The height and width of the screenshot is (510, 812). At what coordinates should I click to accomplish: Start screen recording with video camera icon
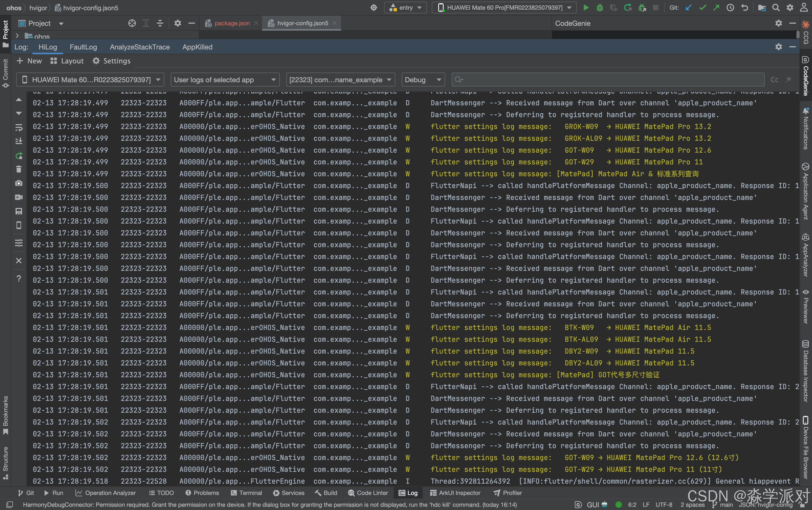point(19,197)
